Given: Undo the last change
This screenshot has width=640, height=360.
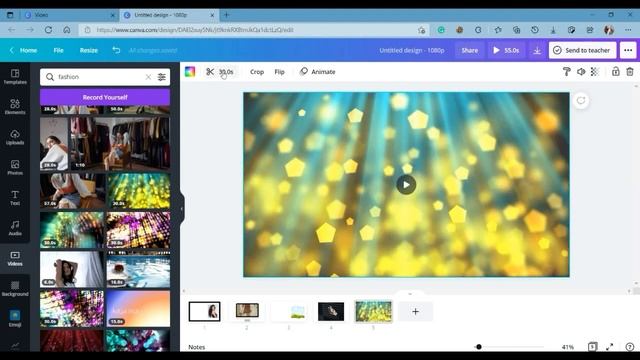Looking at the screenshot, I should pyautogui.click(x=116, y=50).
